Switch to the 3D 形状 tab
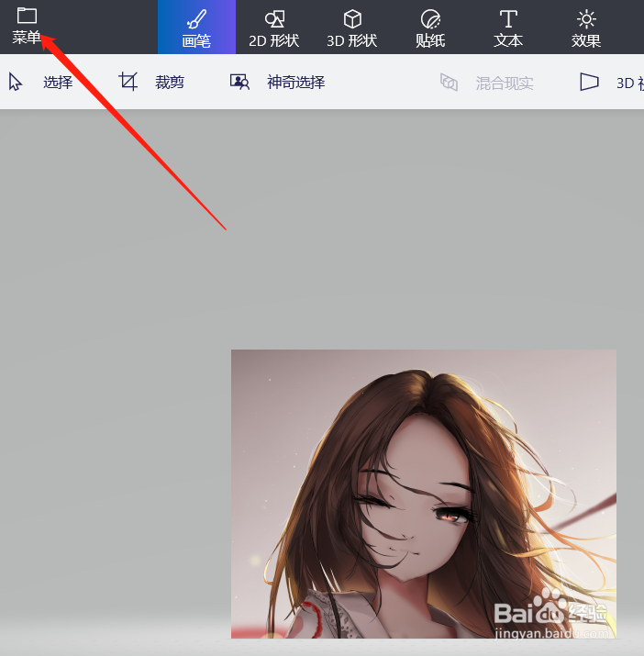This screenshot has width=644, height=656. point(352,28)
